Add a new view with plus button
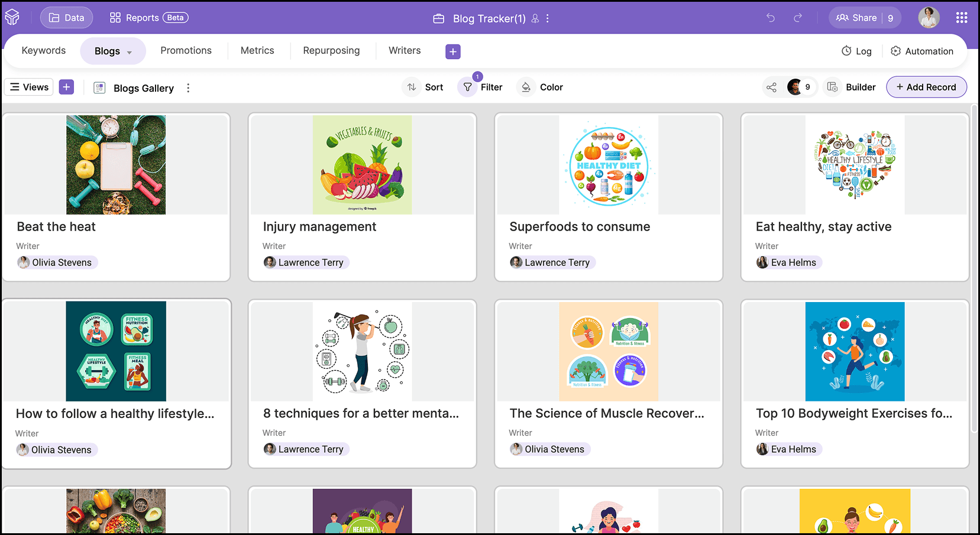Viewport: 980px width, 535px height. [66, 87]
